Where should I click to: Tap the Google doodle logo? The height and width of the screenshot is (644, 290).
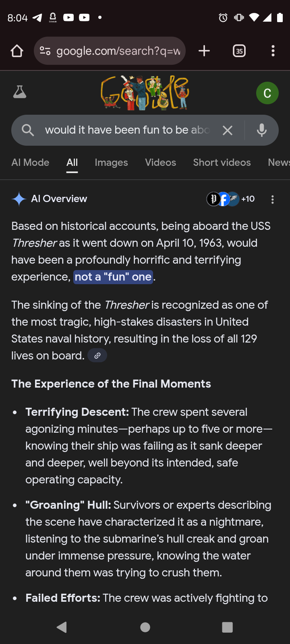pyautogui.click(x=145, y=93)
